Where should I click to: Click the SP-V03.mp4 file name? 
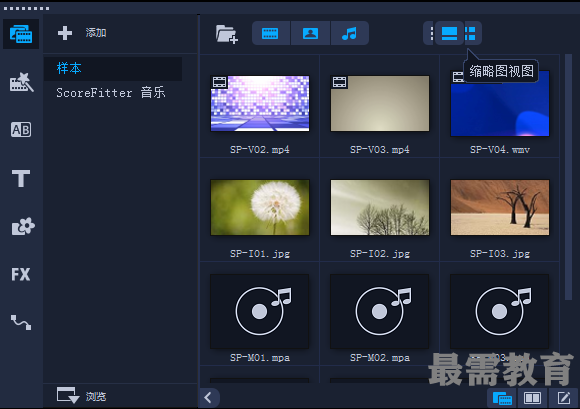tap(380, 150)
